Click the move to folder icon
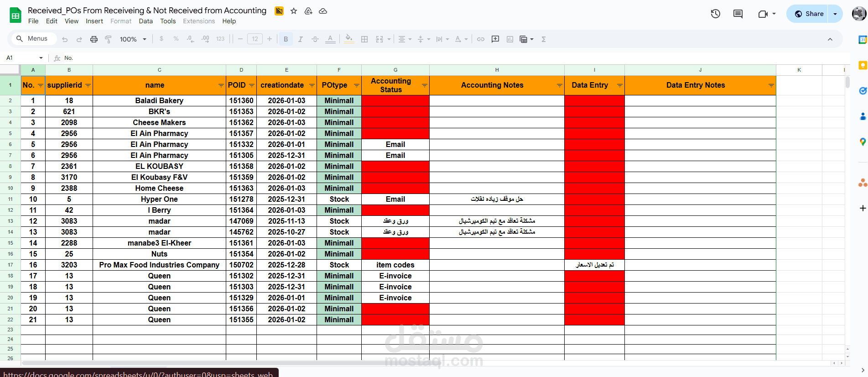Viewport: 868px width, 377px height. point(308,11)
